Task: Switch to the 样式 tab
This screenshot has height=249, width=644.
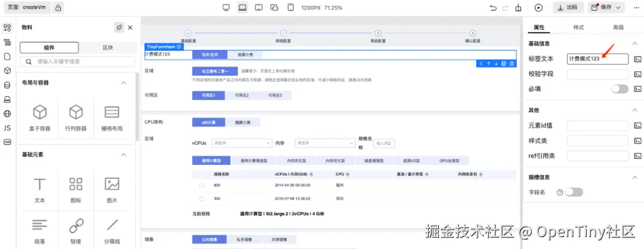Action: 578,27
